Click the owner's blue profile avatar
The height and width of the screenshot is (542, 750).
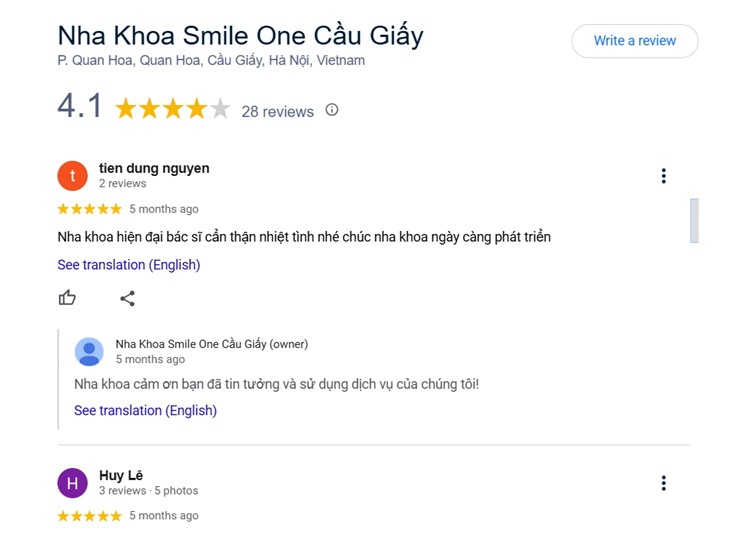tap(90, 351)
